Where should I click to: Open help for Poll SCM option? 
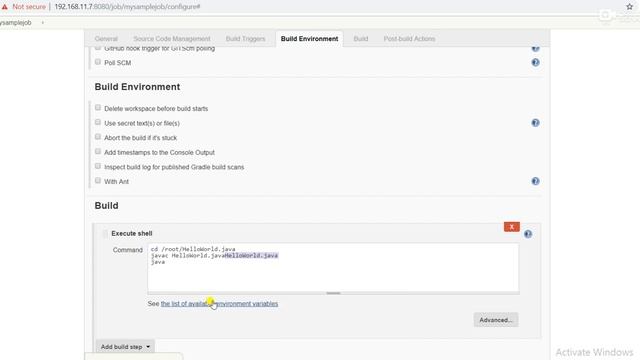[x=535, y=62]
